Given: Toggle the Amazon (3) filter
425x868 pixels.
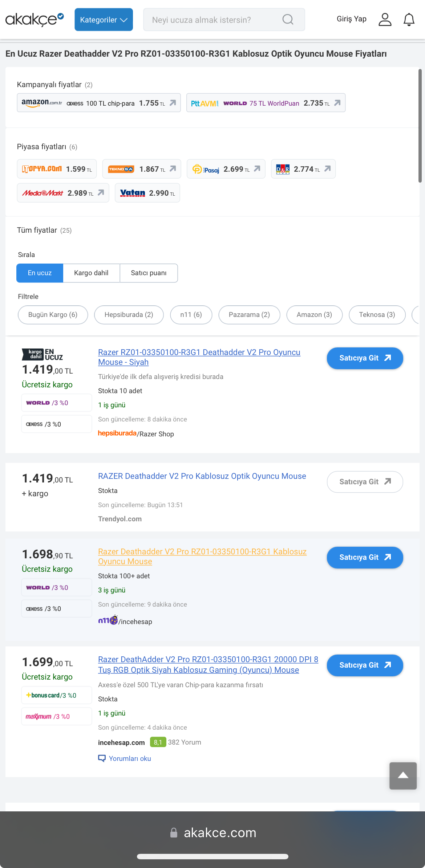Looking at the screenshot, I should [314, 315].
